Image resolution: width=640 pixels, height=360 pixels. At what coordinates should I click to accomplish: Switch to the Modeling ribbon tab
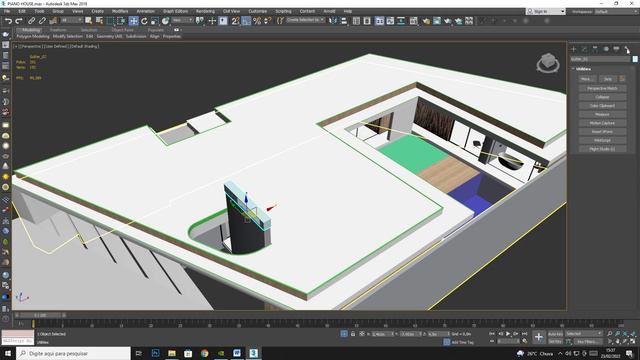[31, 30]
